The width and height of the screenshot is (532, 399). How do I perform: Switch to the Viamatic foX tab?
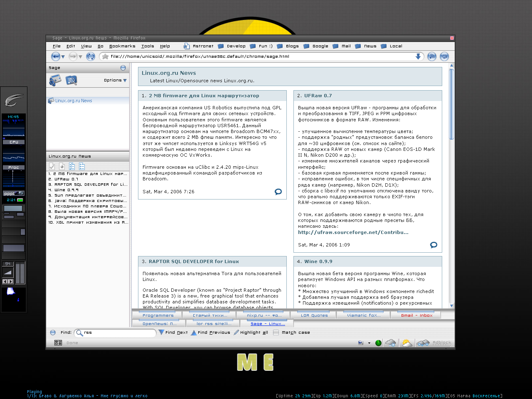(x=364, y=315)
